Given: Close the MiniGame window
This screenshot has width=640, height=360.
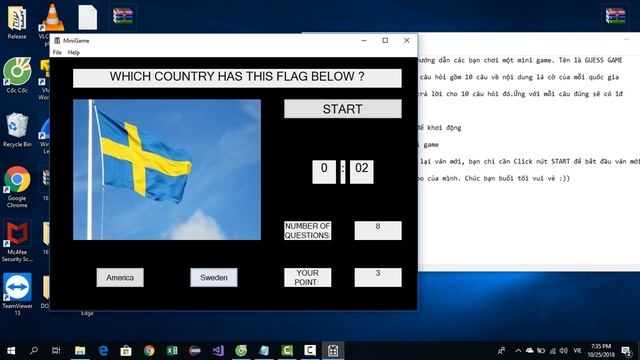Looking at the screenshot, I should [x=407, y=40].
